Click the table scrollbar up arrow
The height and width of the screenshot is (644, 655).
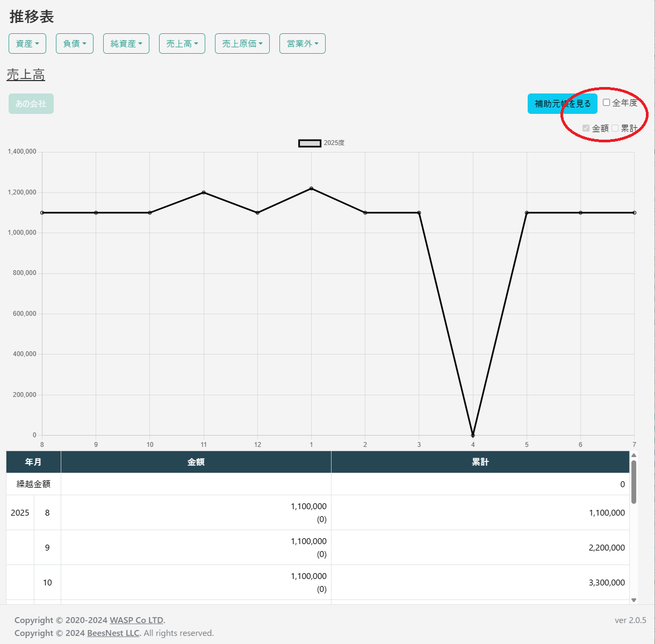[x=634, y=455]
